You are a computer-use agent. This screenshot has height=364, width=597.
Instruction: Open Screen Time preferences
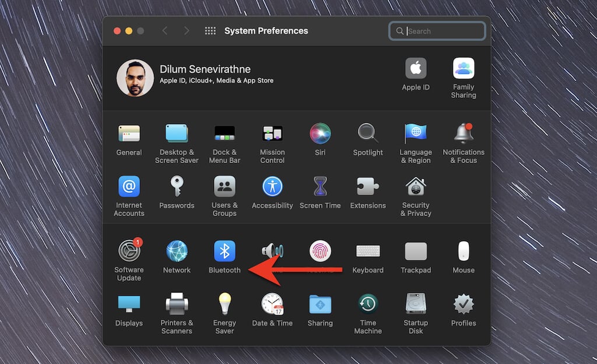[x=320, y=186]
